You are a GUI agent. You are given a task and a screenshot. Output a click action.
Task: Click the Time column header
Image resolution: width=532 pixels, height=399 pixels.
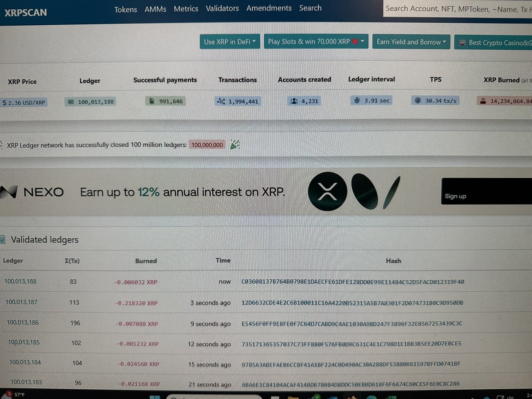coord(223,260)
